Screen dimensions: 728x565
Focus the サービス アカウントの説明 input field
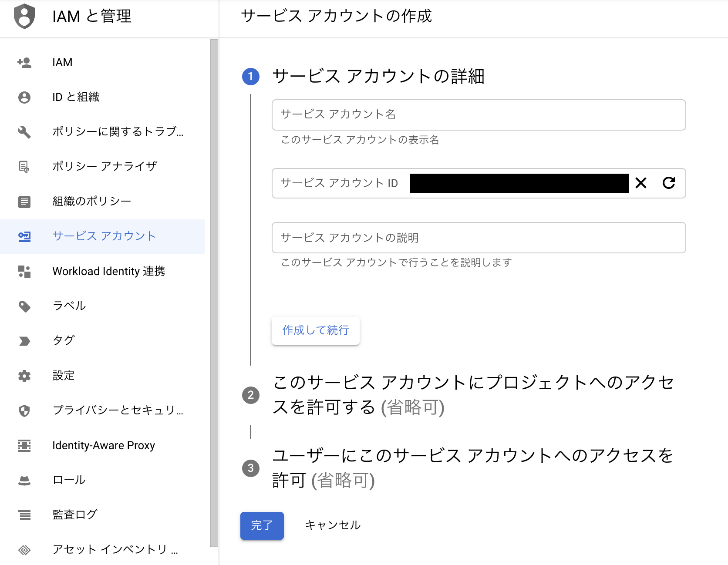tap(479, 238)
